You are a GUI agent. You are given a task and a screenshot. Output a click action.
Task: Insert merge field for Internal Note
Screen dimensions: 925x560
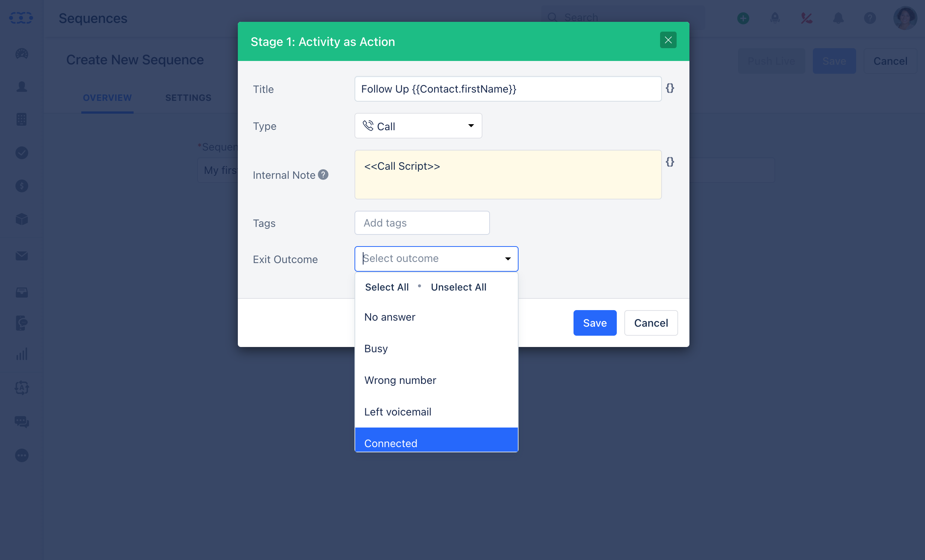[x=670, y=162]
